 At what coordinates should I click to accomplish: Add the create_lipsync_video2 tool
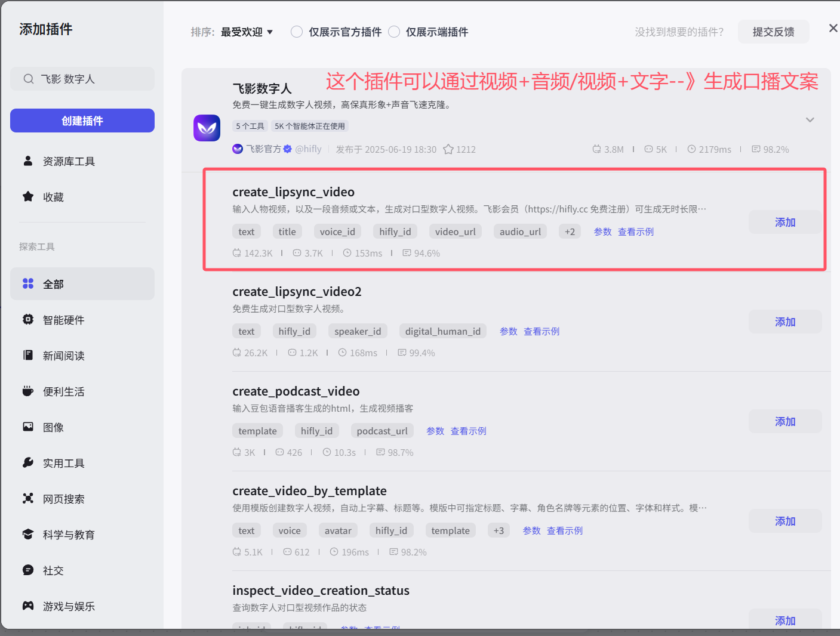(x=785, y=322)
